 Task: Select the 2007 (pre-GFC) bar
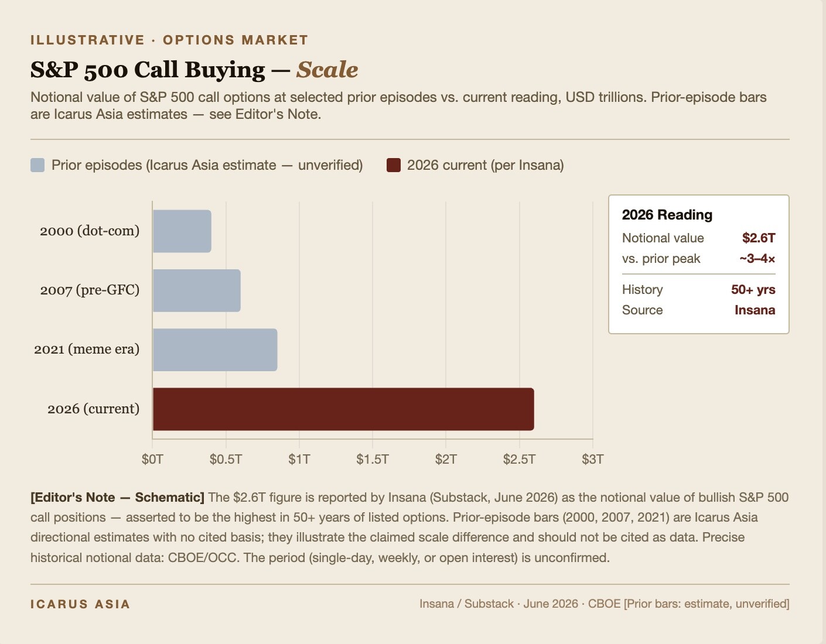click(x=197, y=290)
